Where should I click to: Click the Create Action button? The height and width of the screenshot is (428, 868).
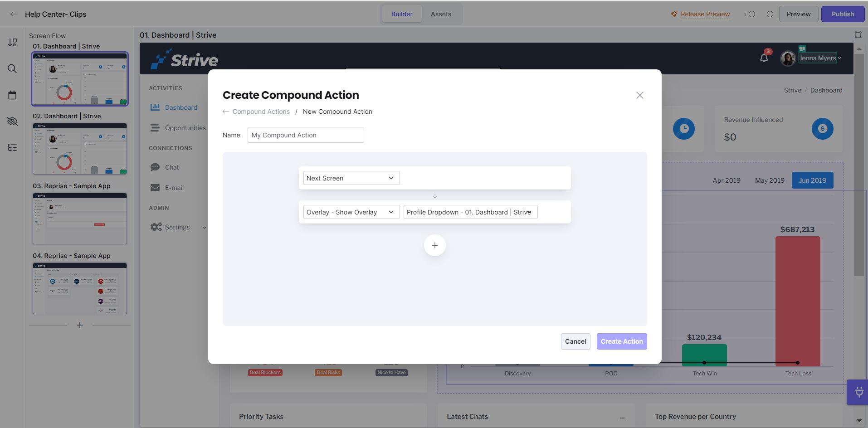621,341
